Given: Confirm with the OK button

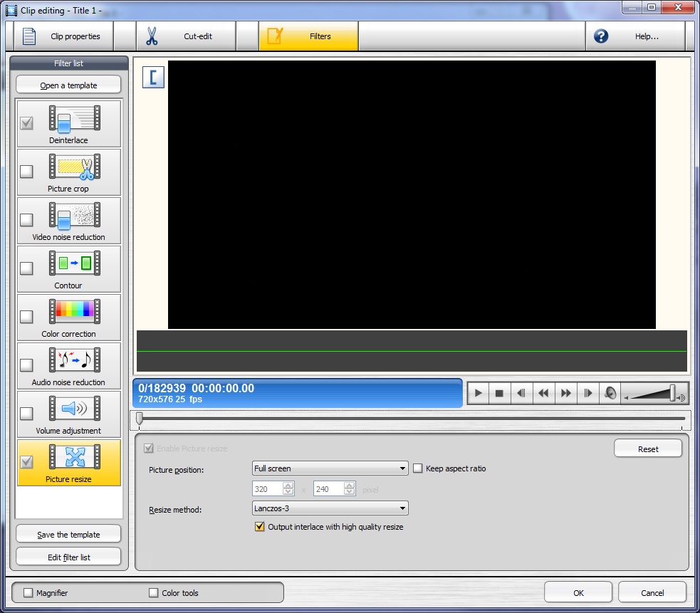Looking at the screenshot, I should point(578,592).
